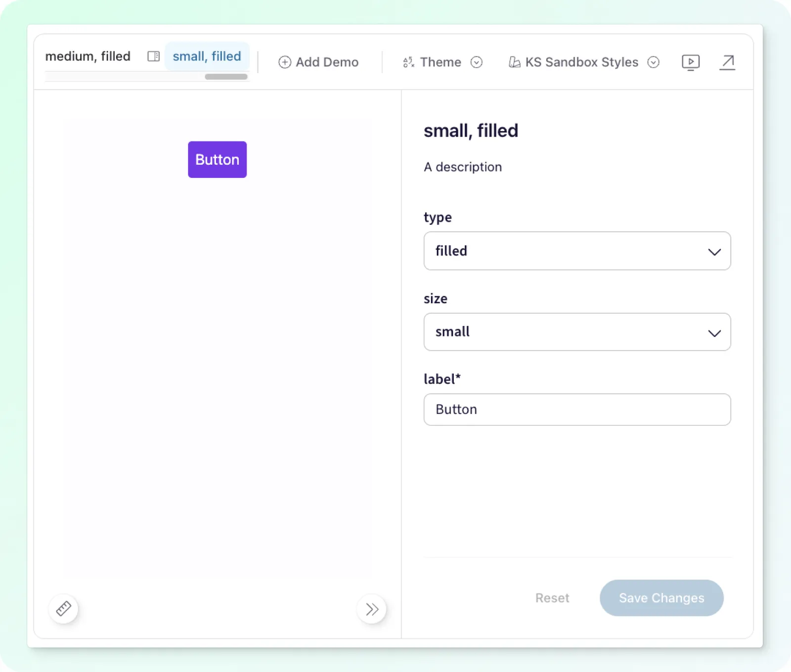Click the Reset button
The height and width of the screenshot is (672, 791).
pyautogui.click(x=552, y=598)
